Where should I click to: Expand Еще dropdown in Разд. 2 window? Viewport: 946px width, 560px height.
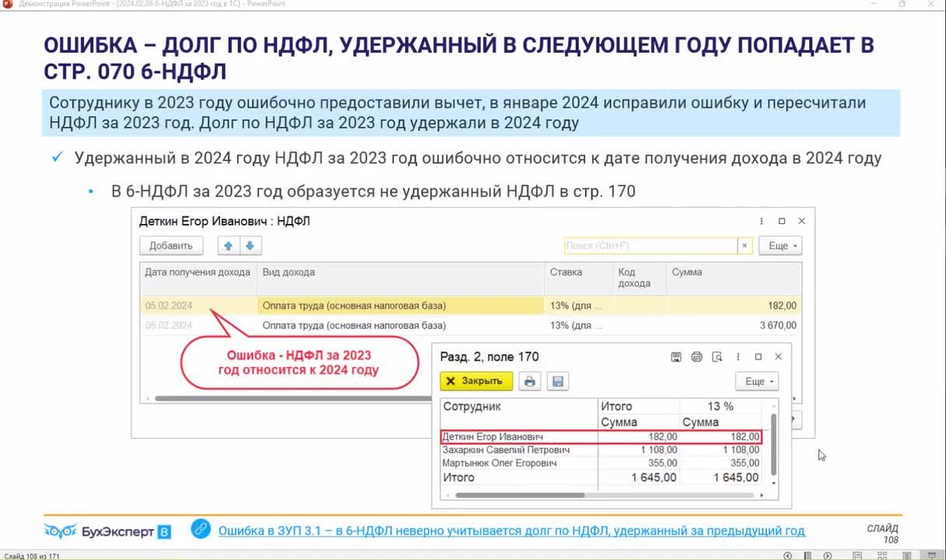[x=756, y=382]
